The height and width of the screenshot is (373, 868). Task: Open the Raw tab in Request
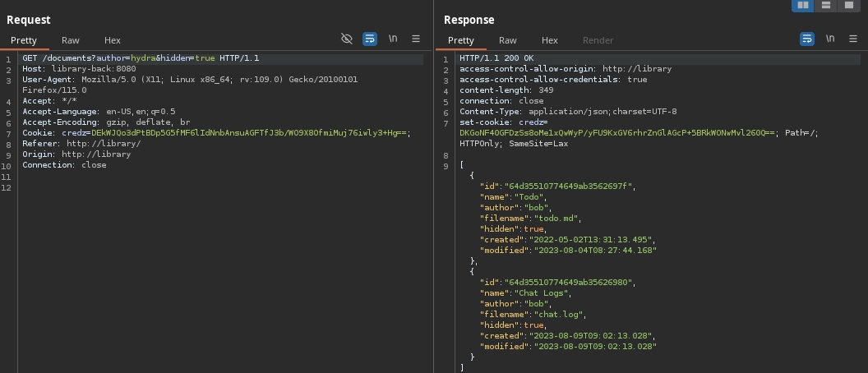71,40
